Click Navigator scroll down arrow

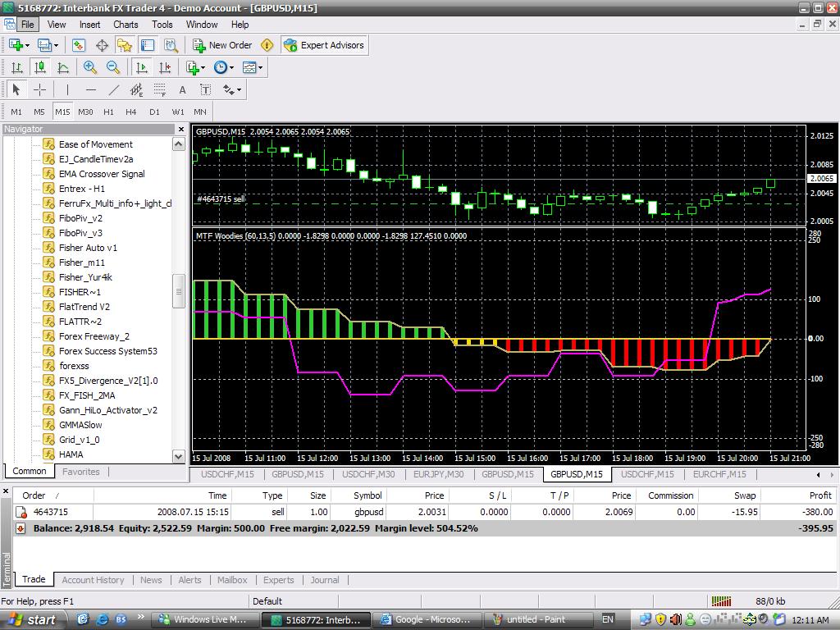pos(178,456)
